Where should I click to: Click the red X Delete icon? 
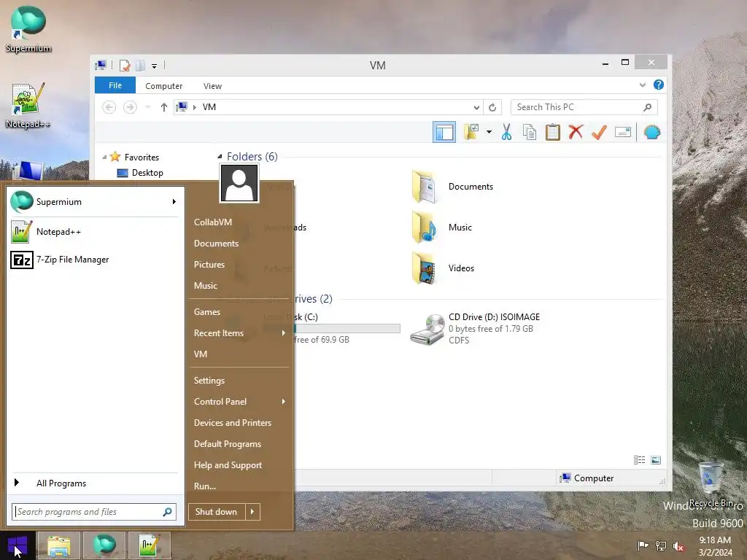pos(576,131)
